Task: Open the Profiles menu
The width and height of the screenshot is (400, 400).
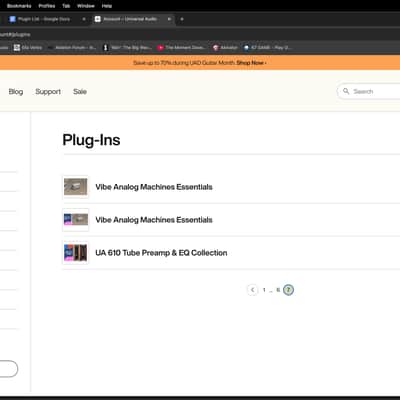Action: click(x=47, y=6)
